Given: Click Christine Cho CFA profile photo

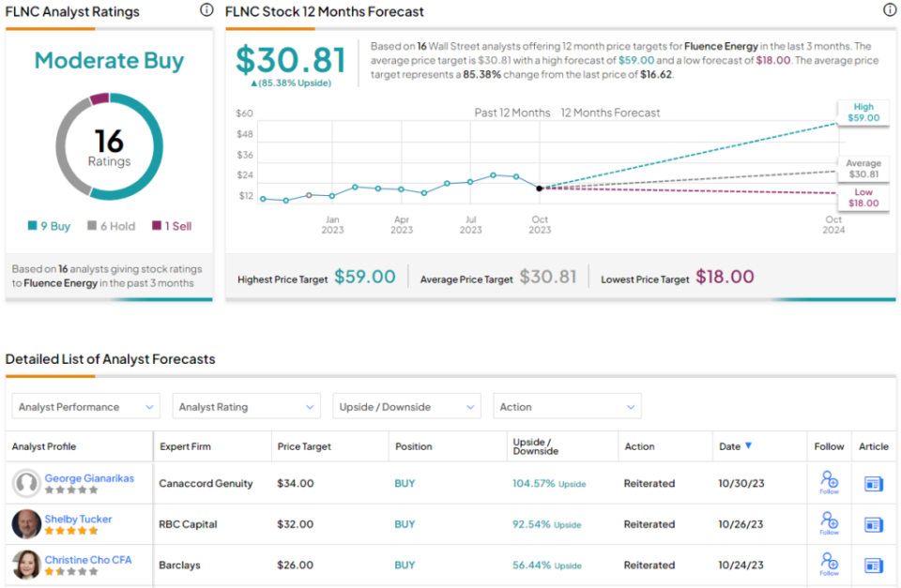Looking at the screenshot, I should point(26,565).
